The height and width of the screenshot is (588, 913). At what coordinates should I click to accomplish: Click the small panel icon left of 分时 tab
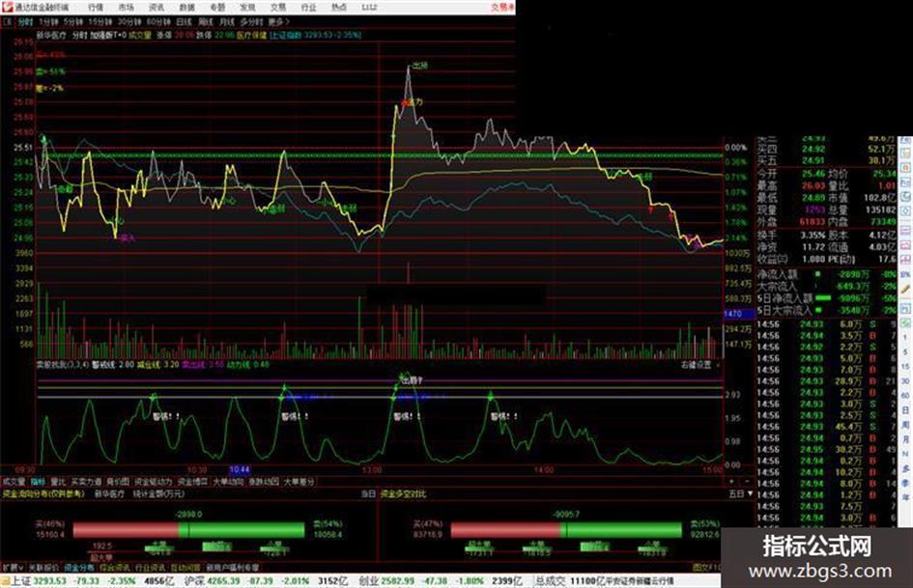coord(7,21)
